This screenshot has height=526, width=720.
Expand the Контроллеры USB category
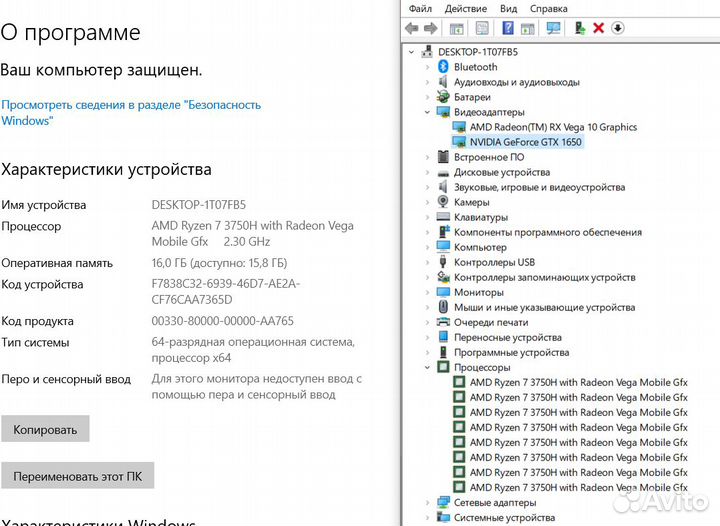click(x=429, y=262)
